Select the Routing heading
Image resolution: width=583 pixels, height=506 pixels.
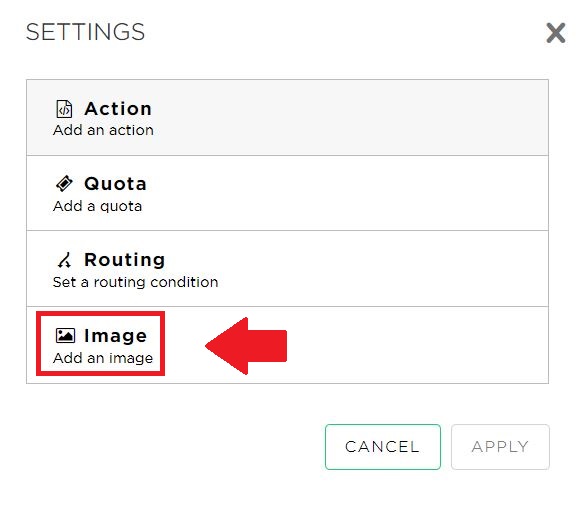pos(125,260)
